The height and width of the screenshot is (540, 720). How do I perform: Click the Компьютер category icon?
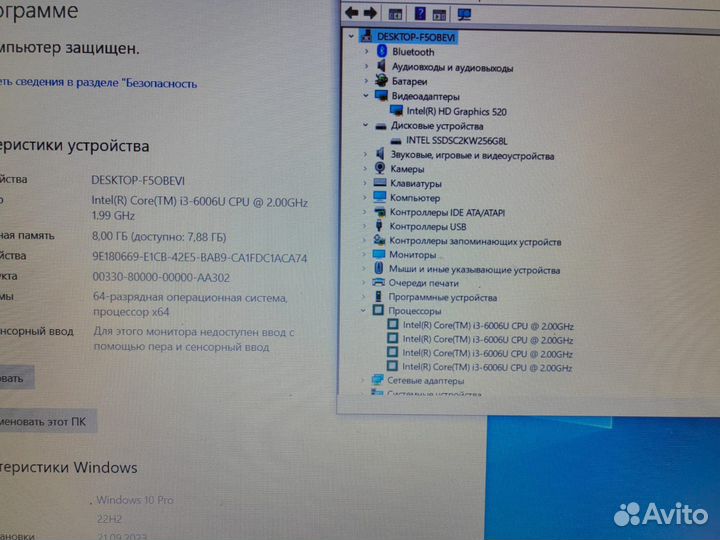click(x=380, y=197)
